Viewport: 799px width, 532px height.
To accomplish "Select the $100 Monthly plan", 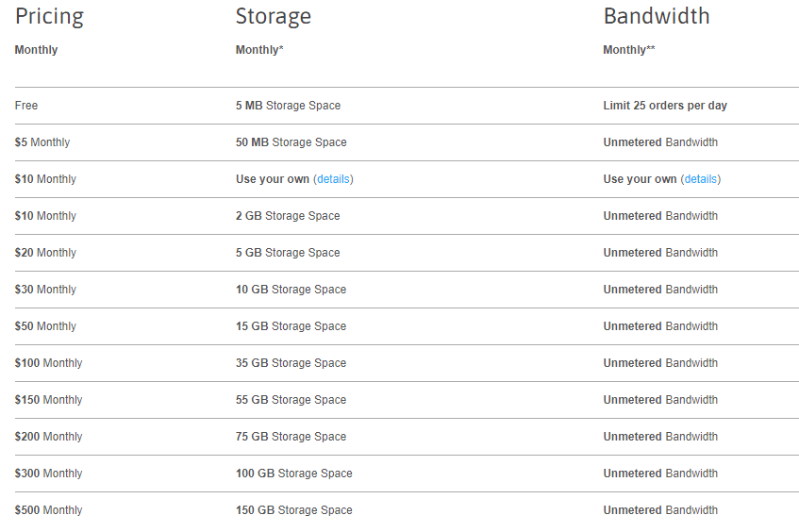I will click(48, 363).
